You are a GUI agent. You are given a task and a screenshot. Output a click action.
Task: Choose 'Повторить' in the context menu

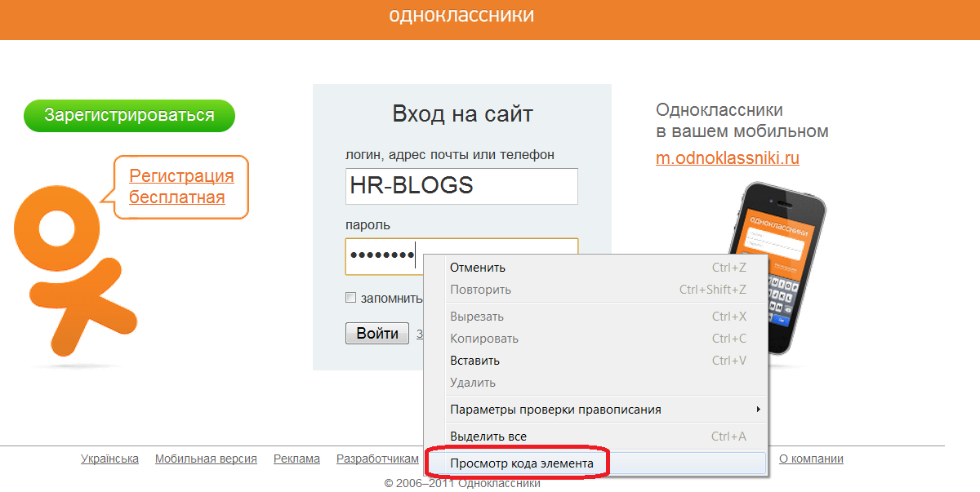point(596,290)
